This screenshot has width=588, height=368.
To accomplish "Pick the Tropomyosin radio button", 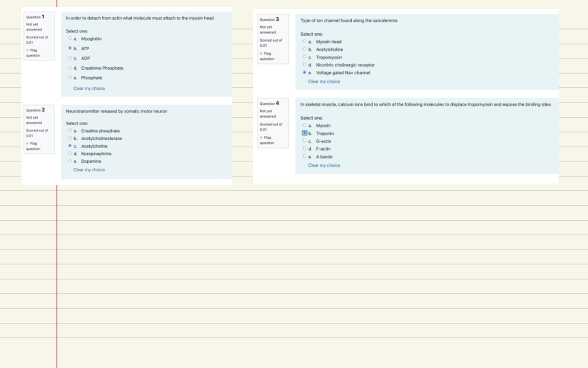I will [x=305, y=57].
